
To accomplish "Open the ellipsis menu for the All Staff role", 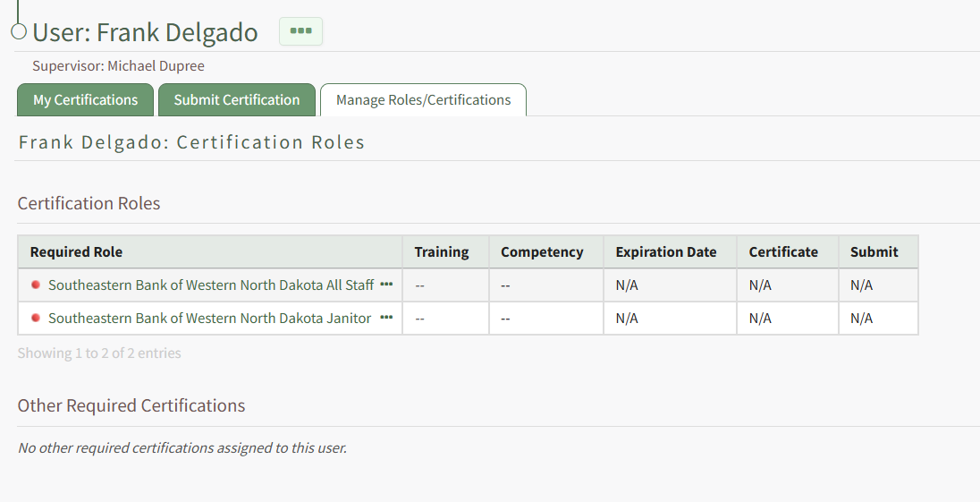I will tap(386, 285).
